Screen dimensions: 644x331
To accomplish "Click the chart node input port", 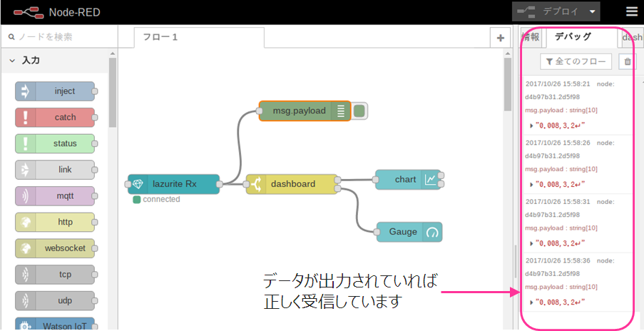I will click(x=375, y=180).
